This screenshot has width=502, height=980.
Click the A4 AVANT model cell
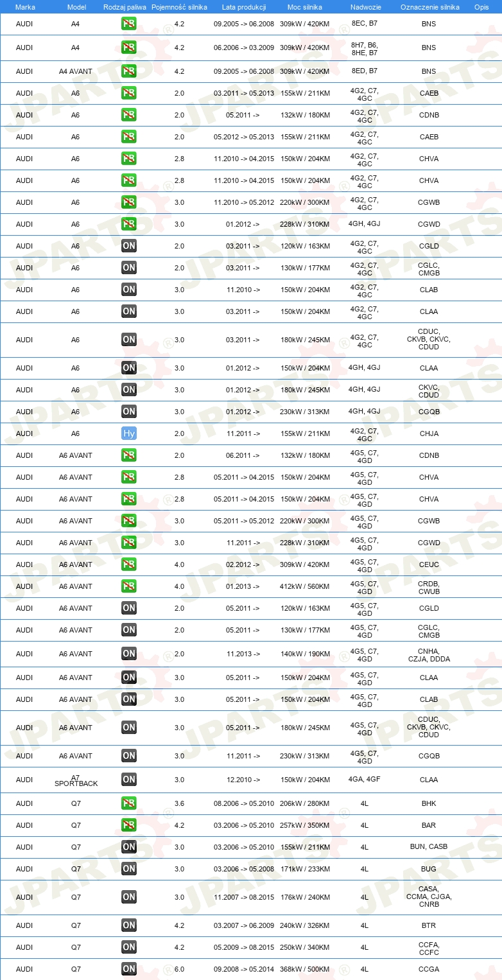(76, 71)
